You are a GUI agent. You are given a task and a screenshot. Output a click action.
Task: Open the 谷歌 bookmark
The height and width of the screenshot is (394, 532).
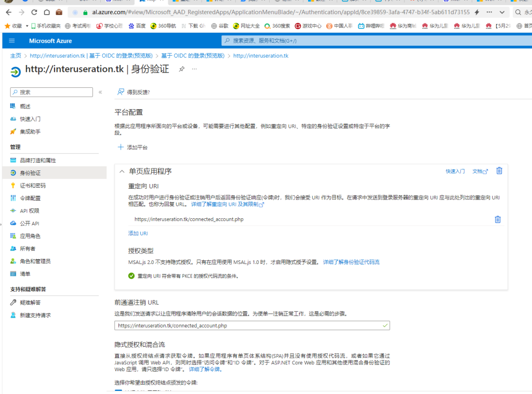pos(220,26)
